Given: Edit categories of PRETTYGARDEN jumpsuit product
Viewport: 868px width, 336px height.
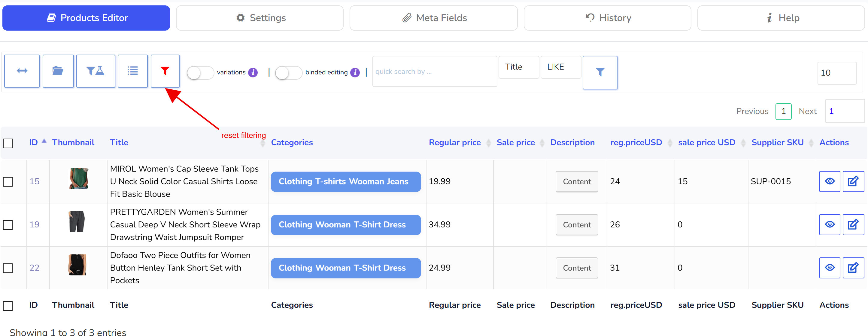Looking at the screenshot, I should coord(346,225).
